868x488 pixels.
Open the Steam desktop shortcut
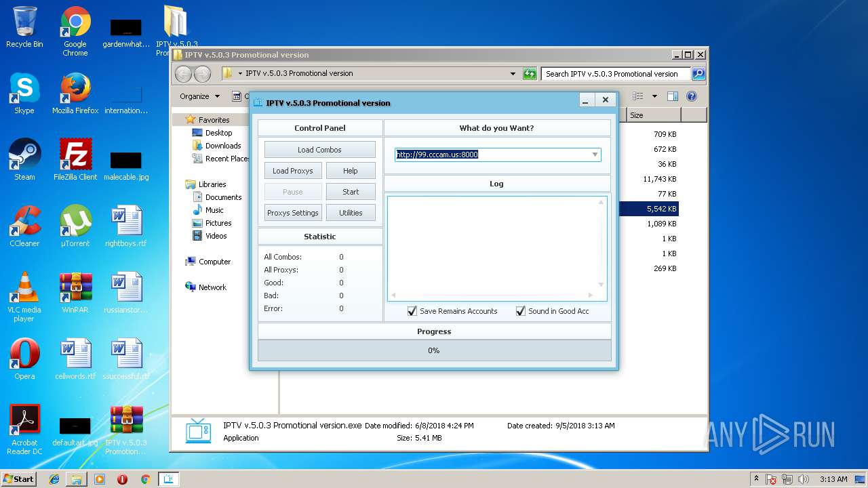tap(24, 160)
